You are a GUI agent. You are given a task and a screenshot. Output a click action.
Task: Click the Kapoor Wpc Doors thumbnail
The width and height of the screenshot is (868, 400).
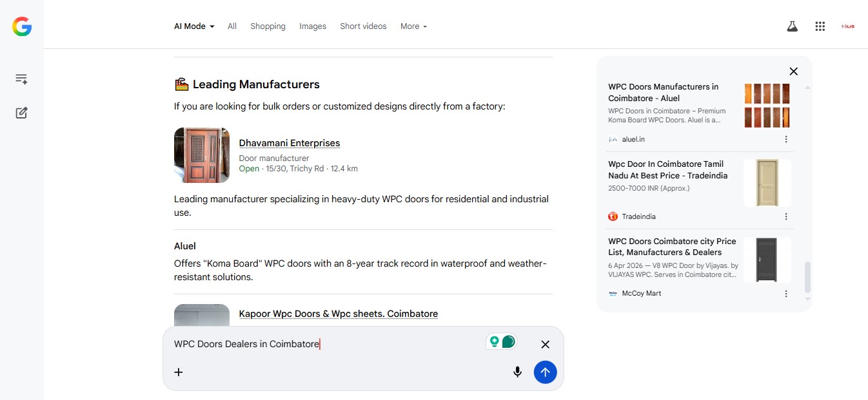coord(202,315)
